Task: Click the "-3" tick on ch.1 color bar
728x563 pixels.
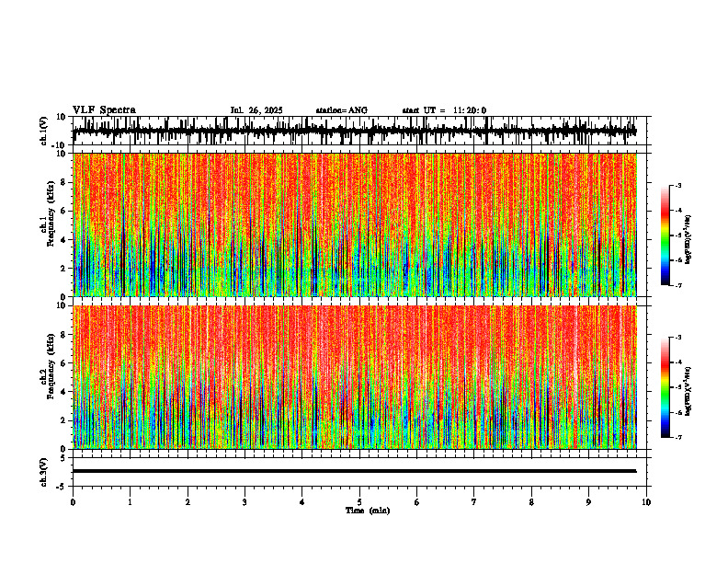Action: 678,186
